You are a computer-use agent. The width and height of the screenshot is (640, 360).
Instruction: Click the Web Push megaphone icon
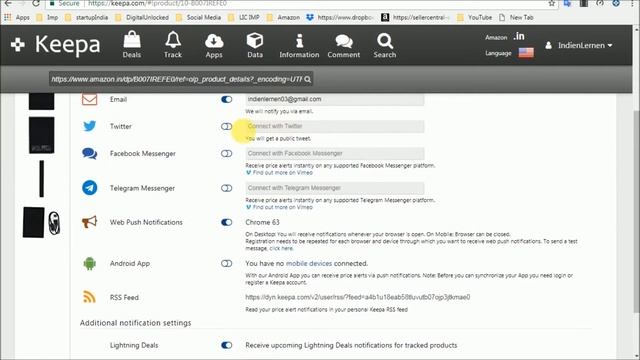[89, 222]
